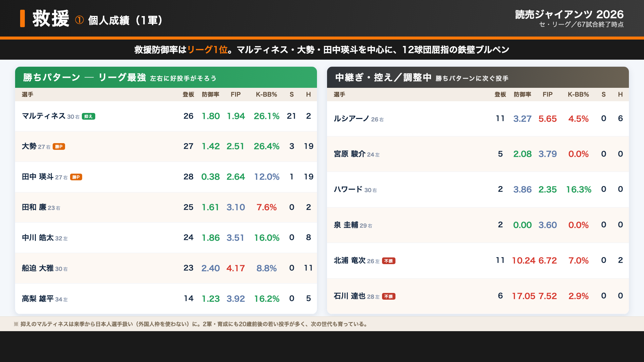The width and height of the screenshot is (644, 362).
Task: Click the footnote about マルティネス at bottom
Action: (x=191, y=324)
